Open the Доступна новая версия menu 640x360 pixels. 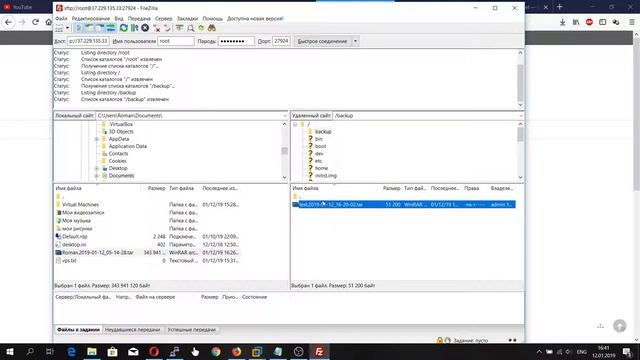click(255, 18)
